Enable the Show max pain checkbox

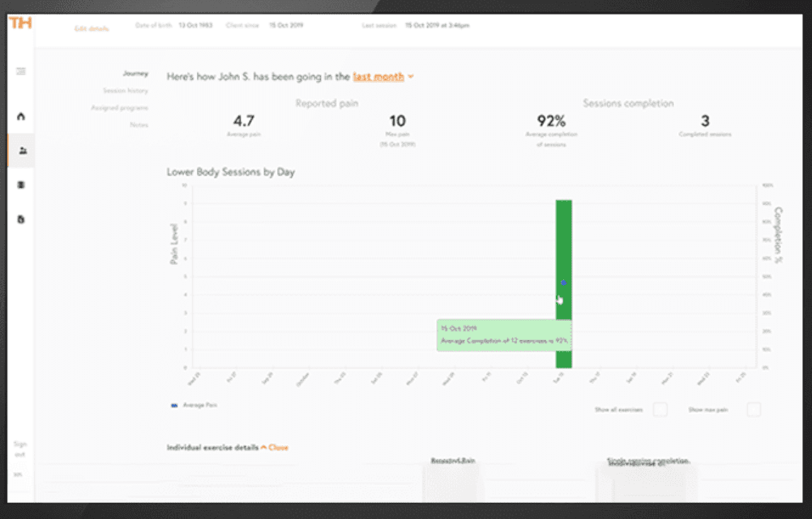[752, 410]
